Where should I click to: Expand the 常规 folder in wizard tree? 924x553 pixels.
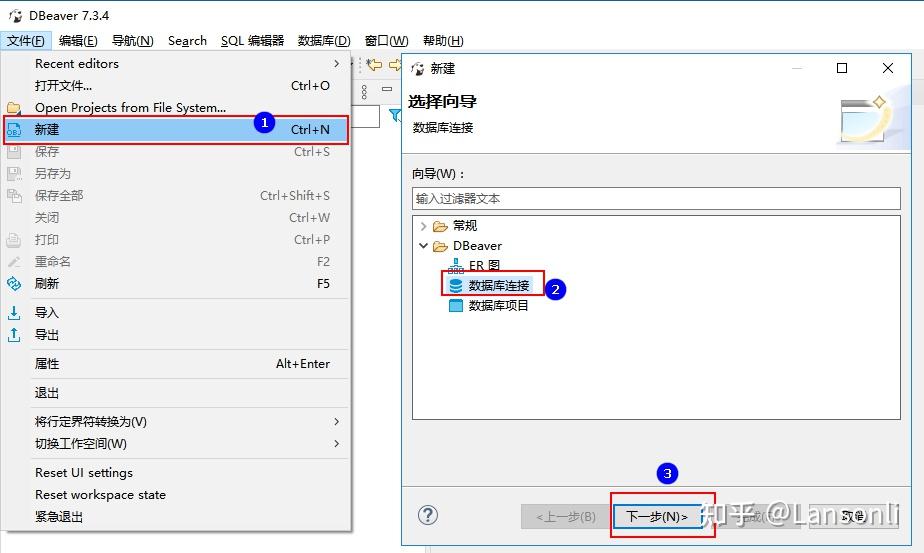pos(423,226)
